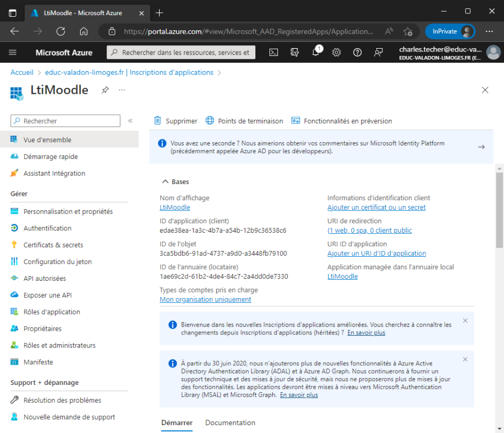
Task: Launch Cloud Shell from the top bar
Action: point(273,53)
